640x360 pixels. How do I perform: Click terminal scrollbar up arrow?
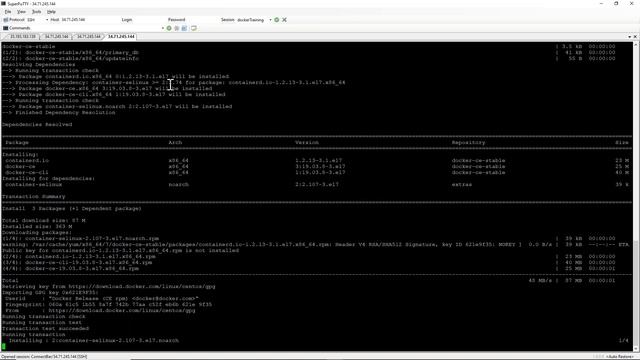click(636, 44)
